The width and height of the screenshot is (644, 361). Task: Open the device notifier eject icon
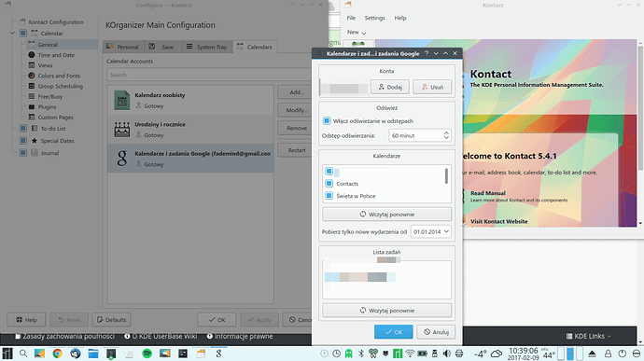click(x=592, y=354)
